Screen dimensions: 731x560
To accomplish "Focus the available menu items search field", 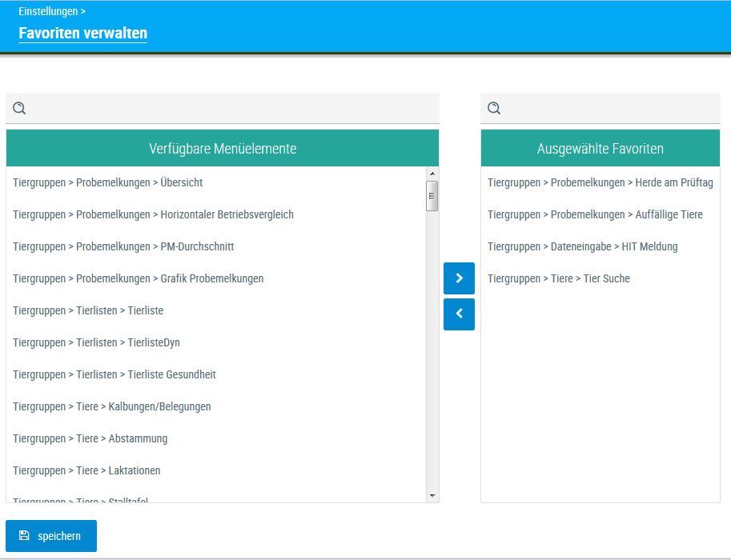I will 232,109.
